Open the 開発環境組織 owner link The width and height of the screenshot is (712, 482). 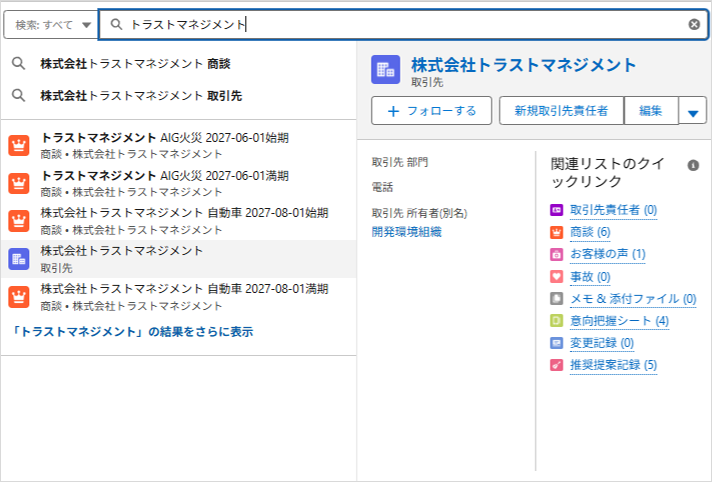pos(406,232)
